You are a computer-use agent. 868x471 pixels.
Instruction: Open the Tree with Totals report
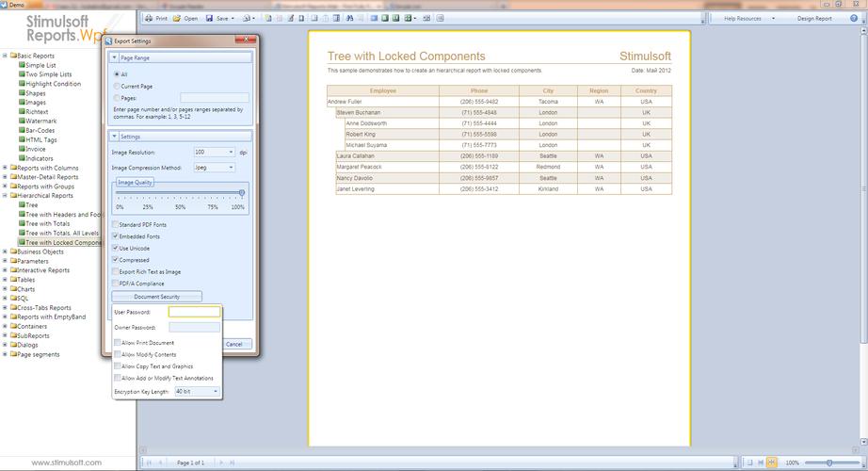[x=48, y=224]
